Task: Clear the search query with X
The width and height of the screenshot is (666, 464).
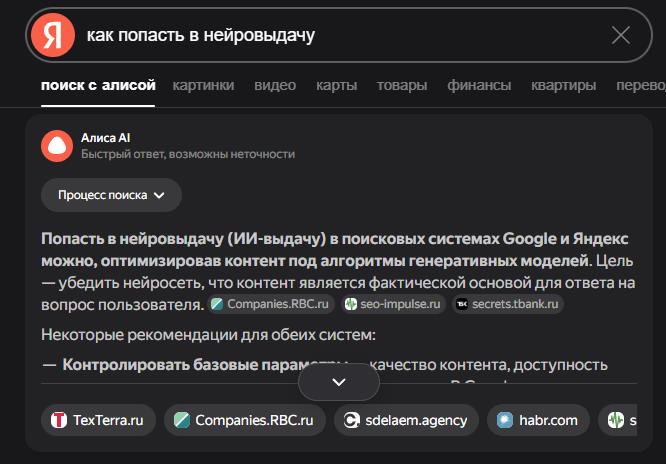Action: [x=621, y=35]
